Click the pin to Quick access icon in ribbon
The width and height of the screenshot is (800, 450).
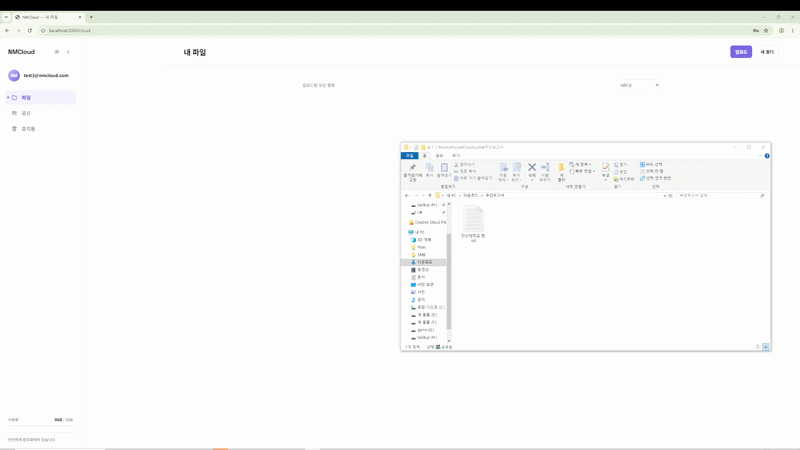(412, 172)
